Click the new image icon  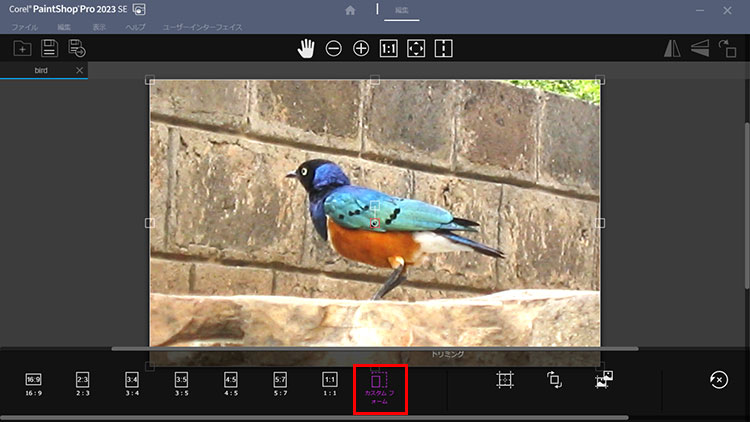[22, 48]
